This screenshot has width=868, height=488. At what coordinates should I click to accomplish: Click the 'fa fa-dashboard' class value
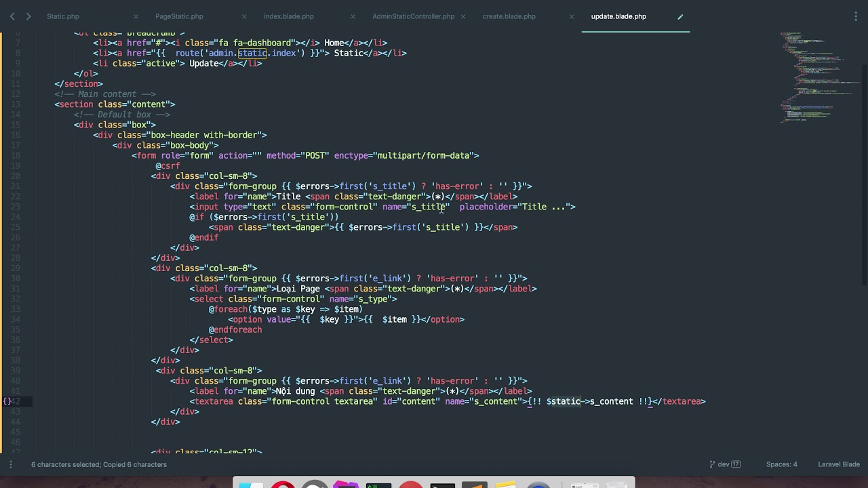255,43
